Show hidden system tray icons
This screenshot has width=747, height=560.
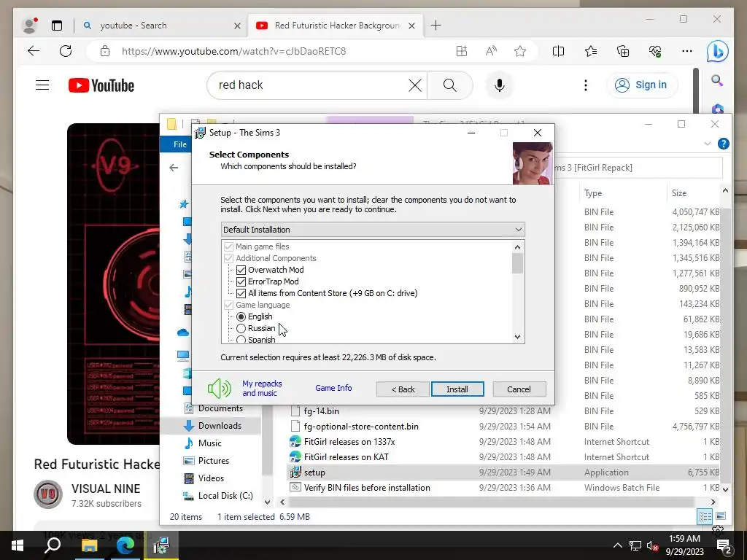(617, 545)
